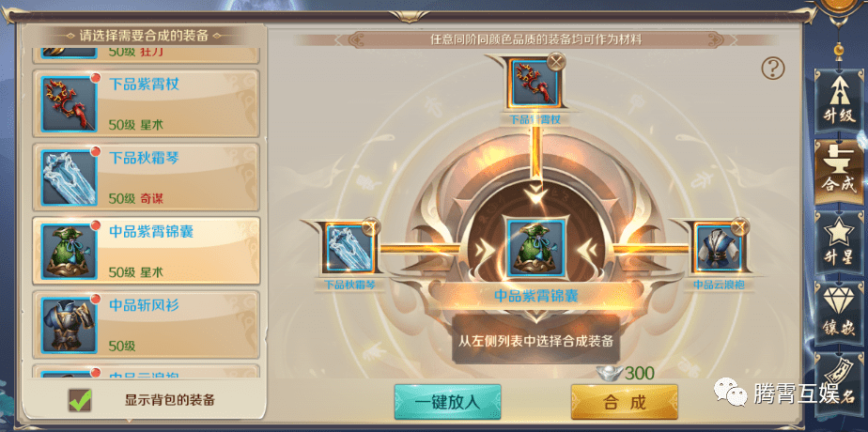This screenshot has width=868, height=432.
Task: Select 下品紫霄杖 in equipment list
Action: [147, 104]
